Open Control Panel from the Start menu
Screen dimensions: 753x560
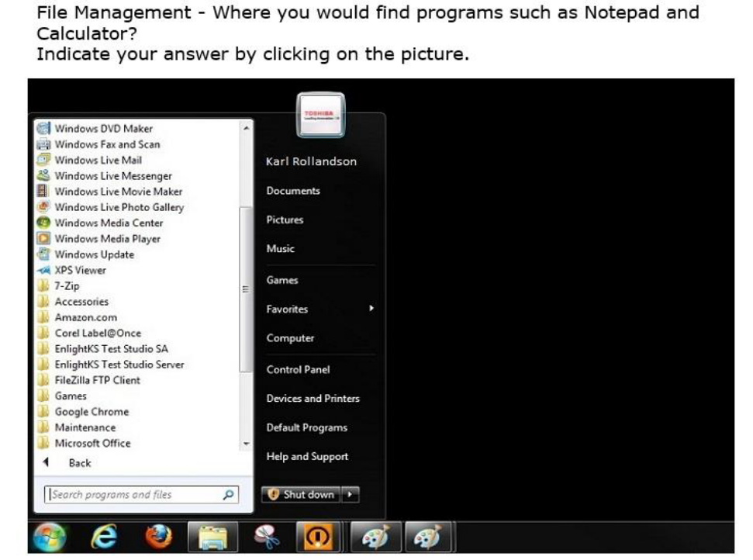pyautogui.click(x=298, y=370)
